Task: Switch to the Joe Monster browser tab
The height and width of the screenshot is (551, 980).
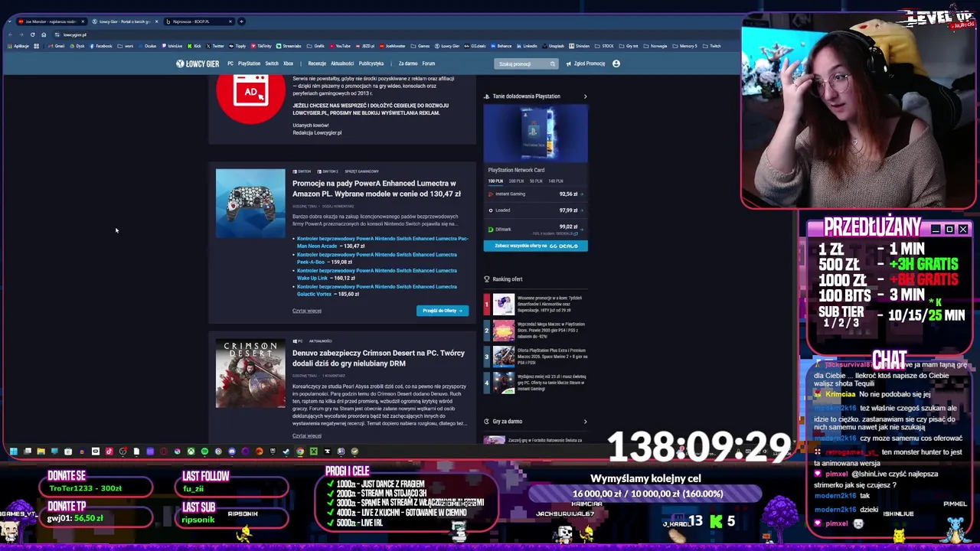Action: click(x=50, y=21)
